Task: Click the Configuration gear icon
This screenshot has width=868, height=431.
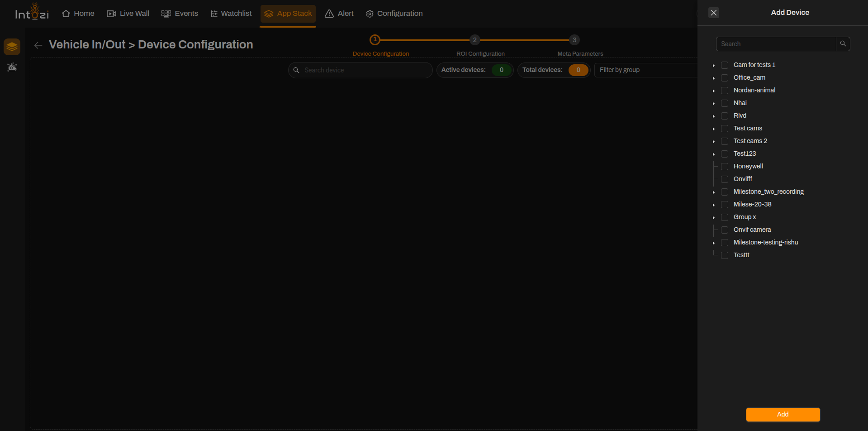Action: [x=370, y=14]
